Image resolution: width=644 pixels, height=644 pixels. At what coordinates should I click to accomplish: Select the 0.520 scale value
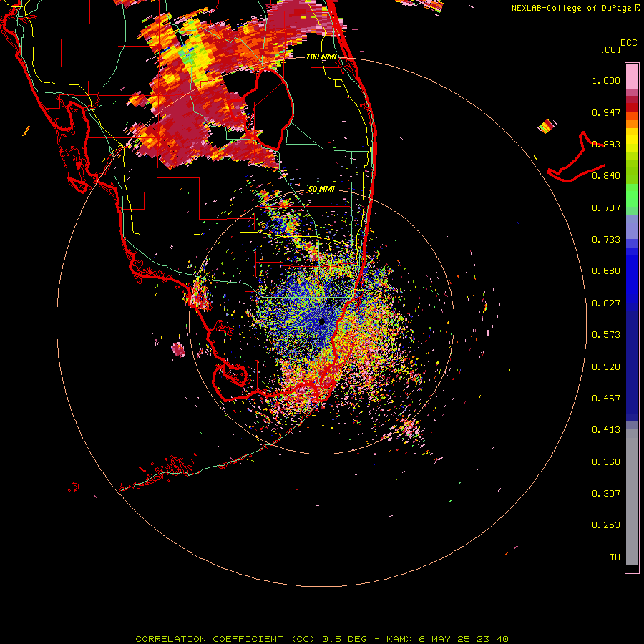click(x=606, y=367)
